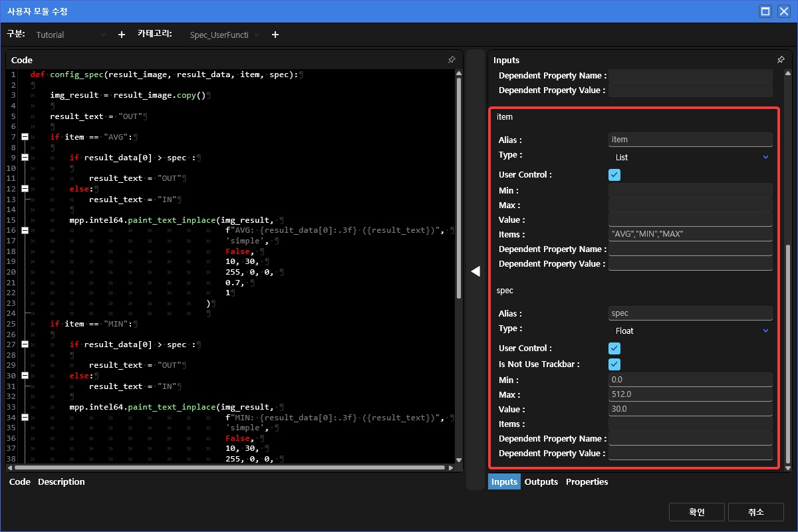
Task: Click the plus icon next to 카테고리 dropdown
Action: [x=275, y=35]
